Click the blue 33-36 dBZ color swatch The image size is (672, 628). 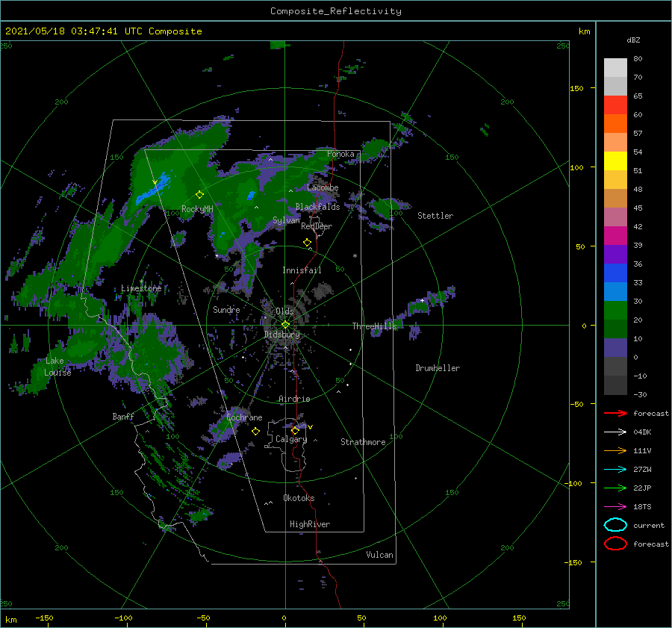[615, 273]
